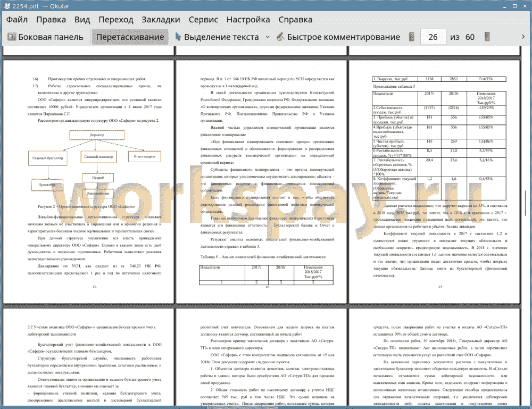Screen dimensions: 532x409
Task: Click the '7. Рентабельность оборотных активов' row label
Action: tap(395, 167)
